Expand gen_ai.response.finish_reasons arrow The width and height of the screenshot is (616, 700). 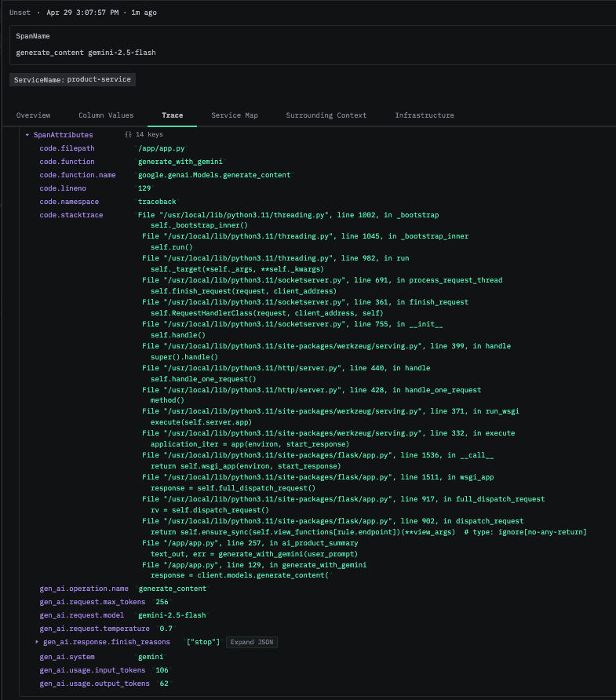pyautogui.click(x=37, y=642)
